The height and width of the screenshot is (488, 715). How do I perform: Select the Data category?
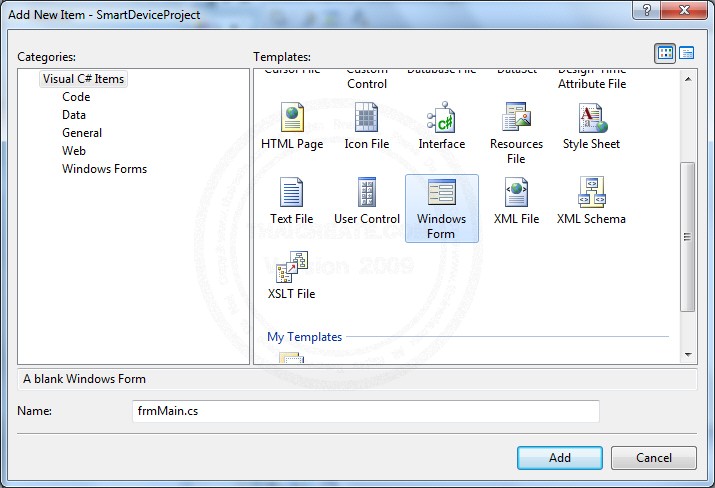click(x=74, y=115)
